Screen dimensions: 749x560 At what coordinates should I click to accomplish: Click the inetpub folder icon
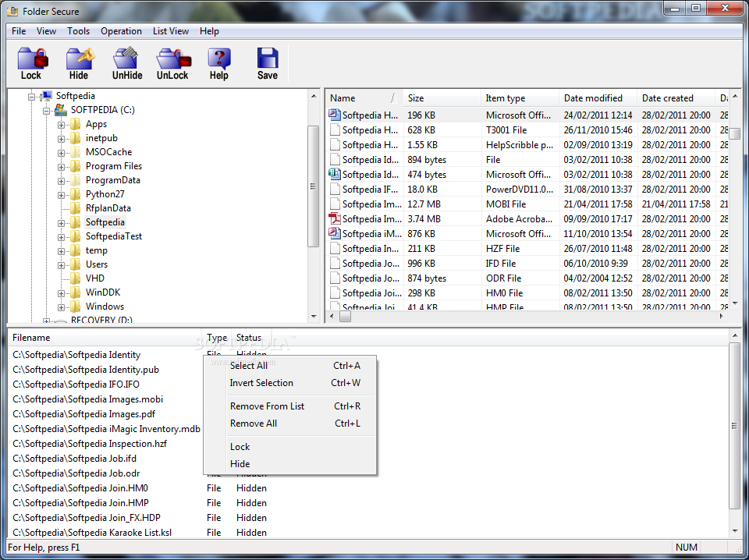click(76, 139)
